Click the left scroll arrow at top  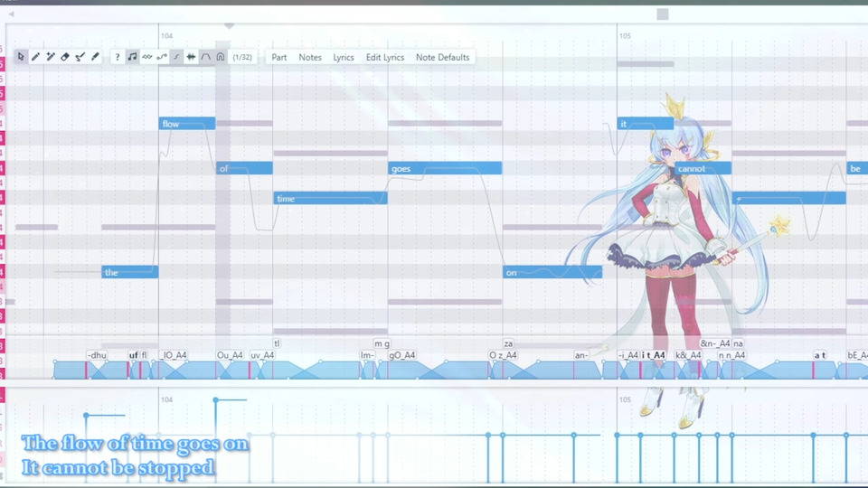(11, 14)
